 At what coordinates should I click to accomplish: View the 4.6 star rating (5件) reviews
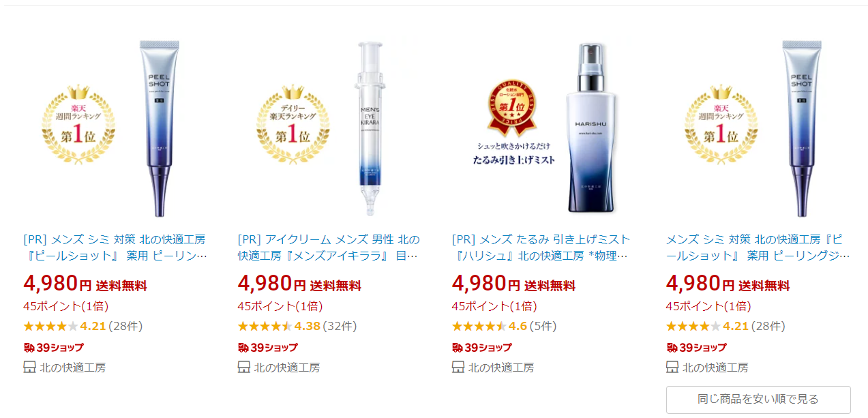[x=503, y=326]
